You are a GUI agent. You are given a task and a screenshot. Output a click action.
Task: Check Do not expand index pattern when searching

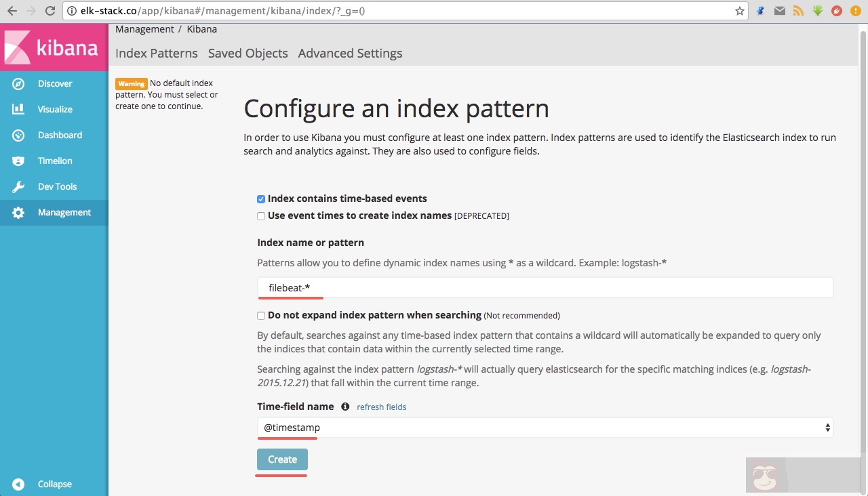[261, 316]
